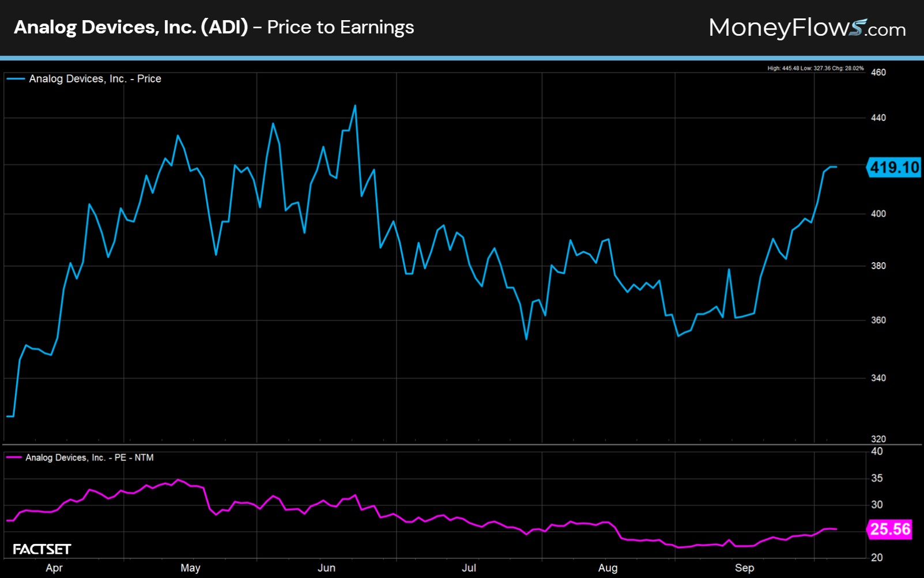Click the 400 price axis tick
This screenshot has width=924, height=578.
(x=878, y=214)
